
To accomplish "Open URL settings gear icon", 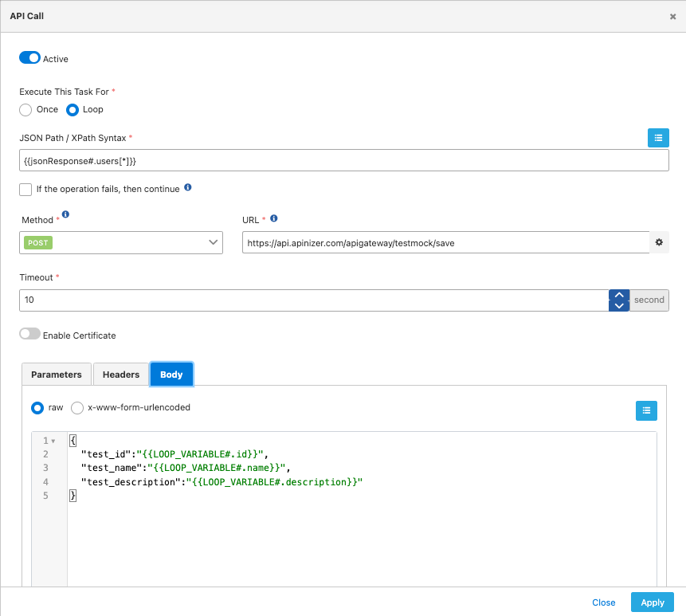I will 659,242.
